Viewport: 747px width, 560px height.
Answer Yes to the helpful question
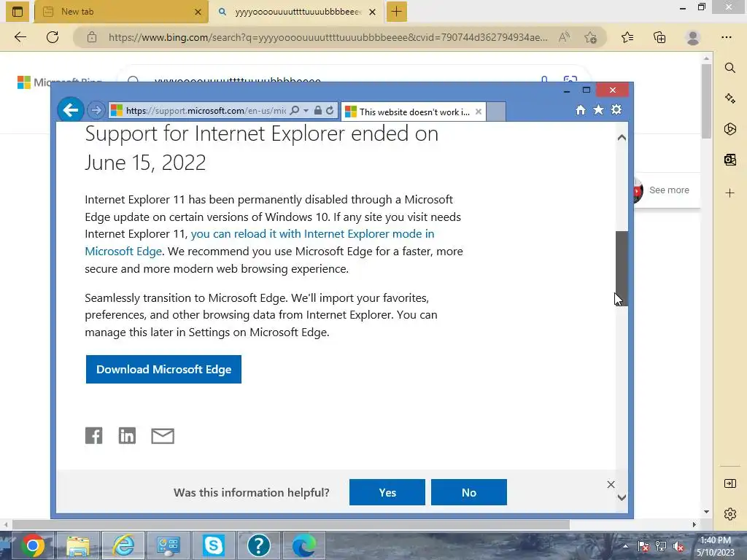tap(387, 492)
